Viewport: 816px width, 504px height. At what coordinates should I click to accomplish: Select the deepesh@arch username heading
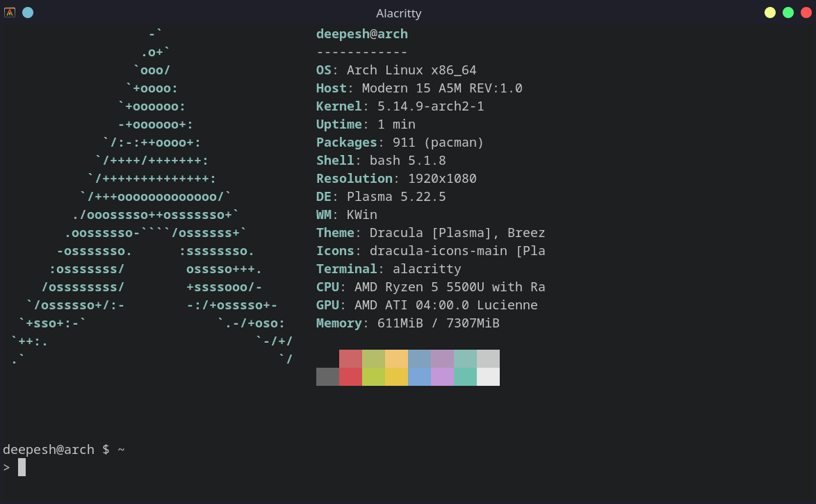[361, 33]
